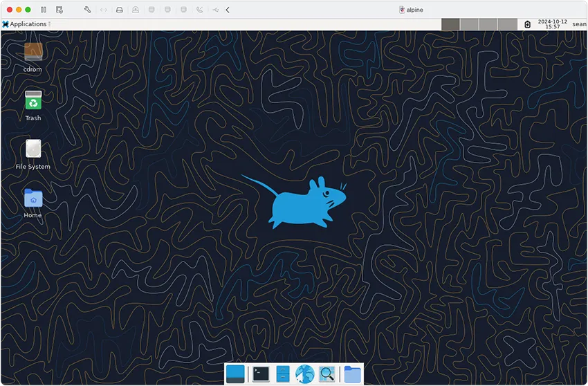The height and width of the screenshot is (386, 588).
Task: Open the sean user menu
Action: point(580,24)
